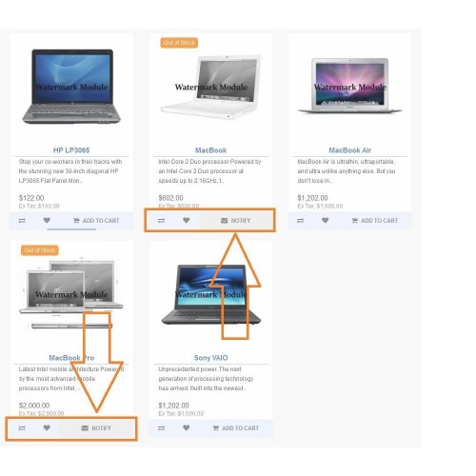Add HP LP3065 to cart
The width and height of the screenshot is (476, 476).
[96, 221]
